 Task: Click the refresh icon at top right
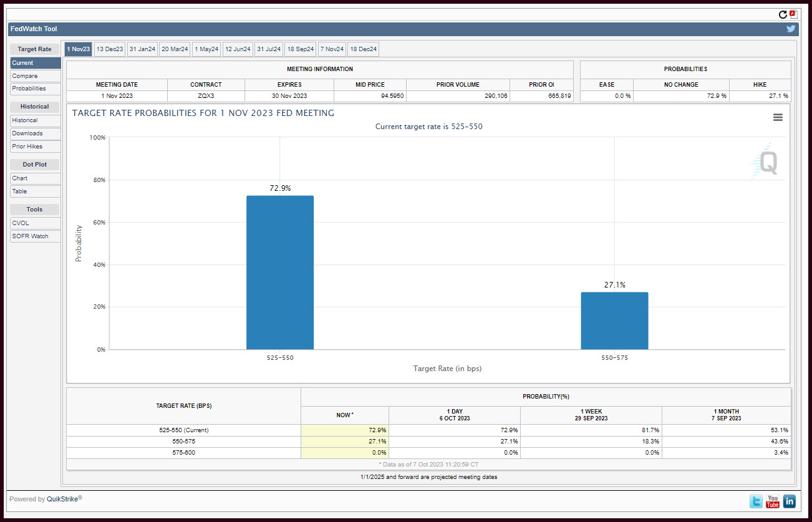click(x=783, y=14)
